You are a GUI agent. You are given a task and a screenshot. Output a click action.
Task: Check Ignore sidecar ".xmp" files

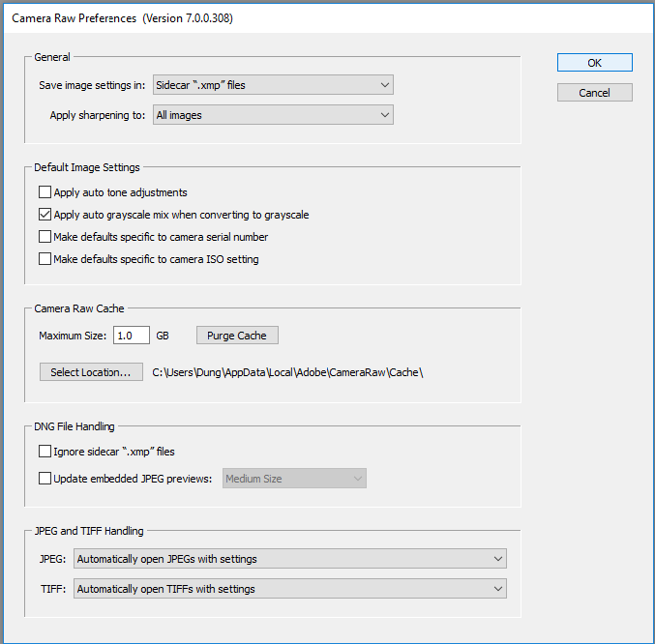coord(45,452)
